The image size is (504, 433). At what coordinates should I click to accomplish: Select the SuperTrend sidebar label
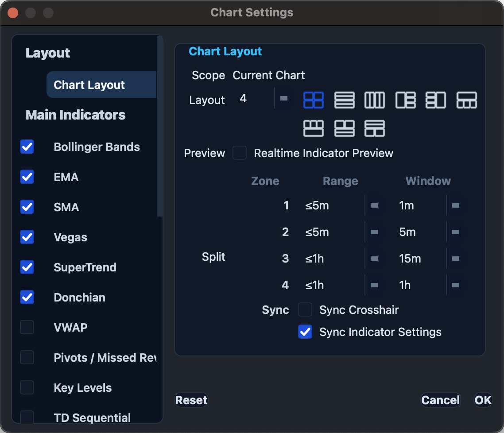(x=85, y=267)
